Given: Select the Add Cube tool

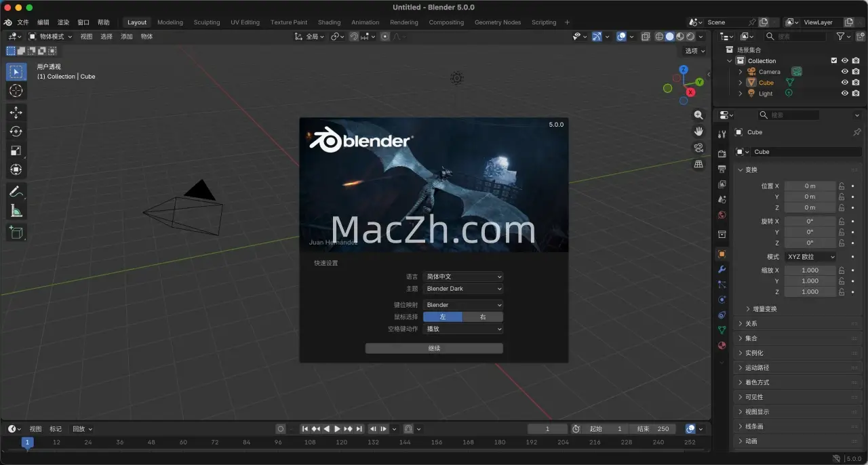Looking at the screenshot, I should [16, 233].
